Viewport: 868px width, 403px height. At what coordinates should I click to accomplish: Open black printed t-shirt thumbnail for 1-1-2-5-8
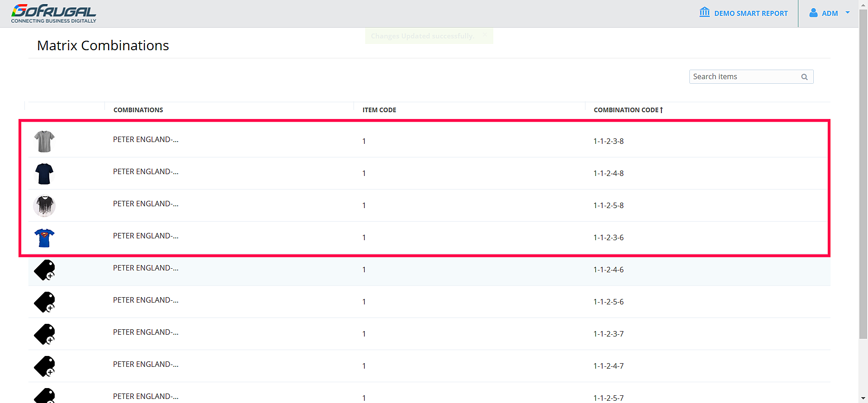(44, 205)
